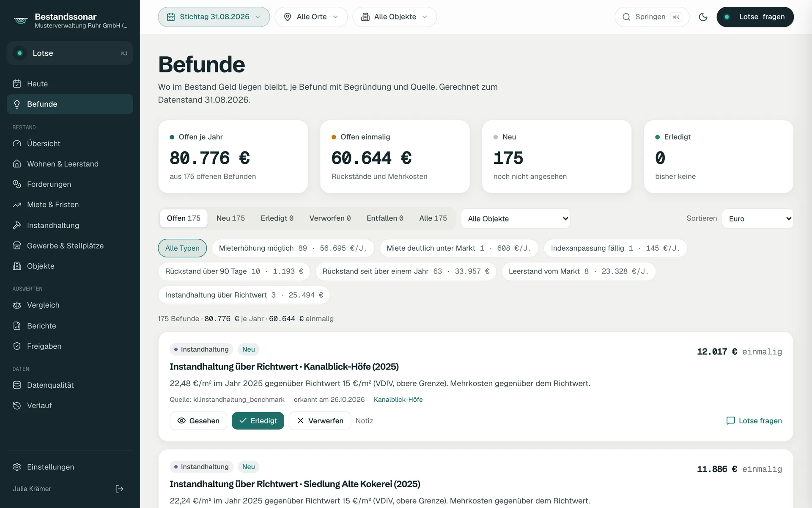Viewport: 812px width, 508px height.
Task: Switch to the Erledigt 0 tab
Action: tap(277, 218)
